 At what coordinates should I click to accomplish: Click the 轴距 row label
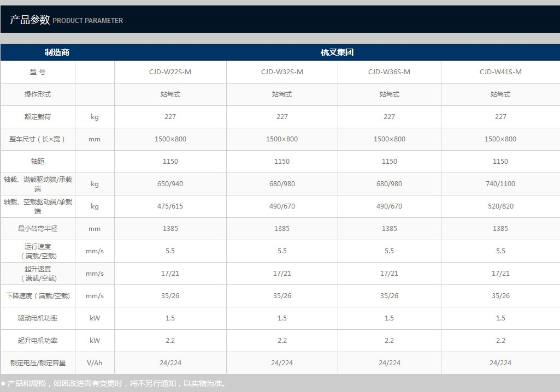tap(38, 162)
